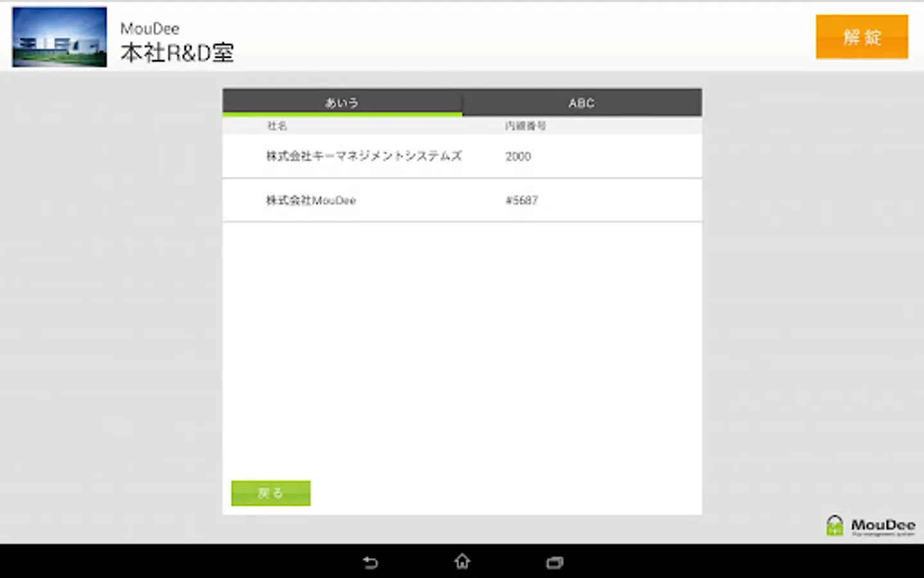The height and width of the screenshot is (578, 924).
Task: Tap the 内線番号 column header
Action: [x=526, y=126]
